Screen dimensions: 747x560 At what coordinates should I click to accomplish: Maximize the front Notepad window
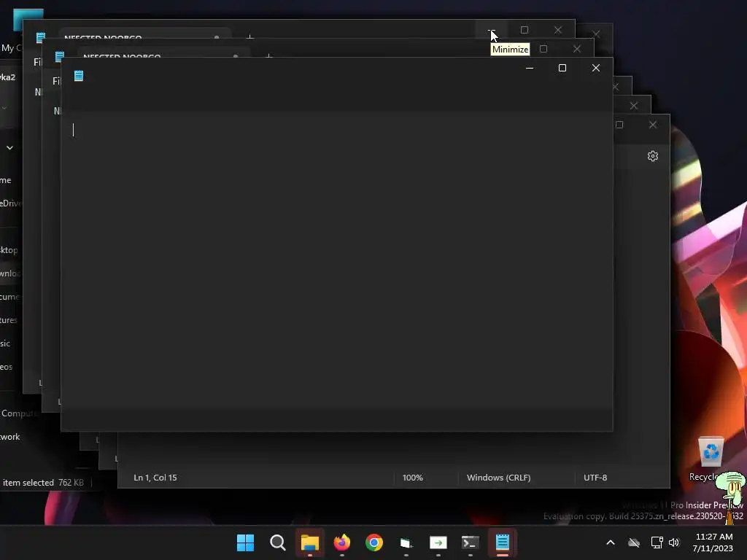coord(562,68)
